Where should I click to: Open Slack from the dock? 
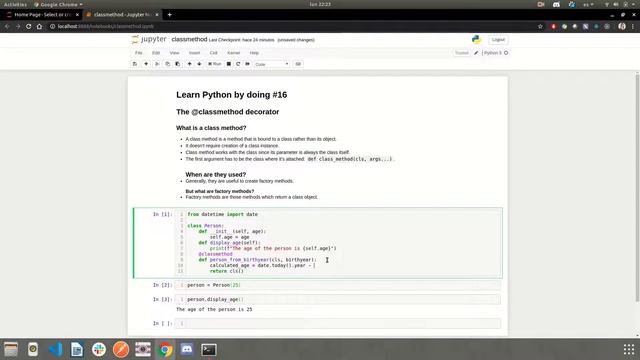99,349
